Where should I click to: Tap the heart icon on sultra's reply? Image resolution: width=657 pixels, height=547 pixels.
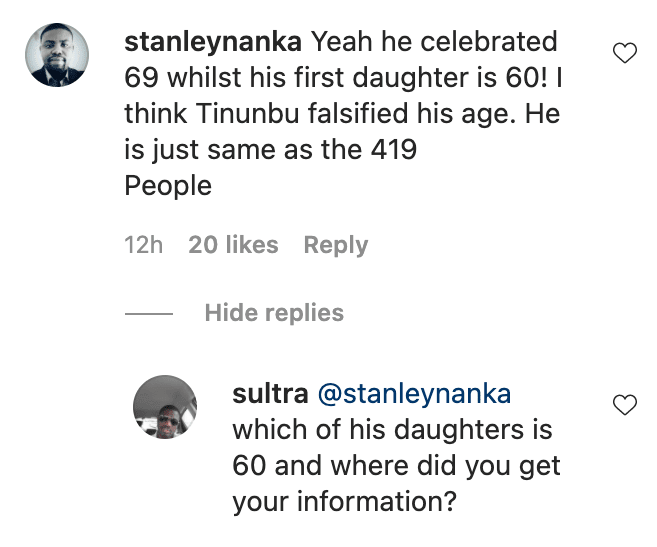tap(624, 405)
